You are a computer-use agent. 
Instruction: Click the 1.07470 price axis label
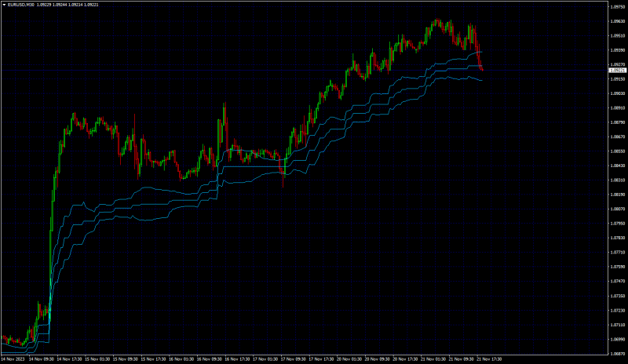tap(618, 282)
